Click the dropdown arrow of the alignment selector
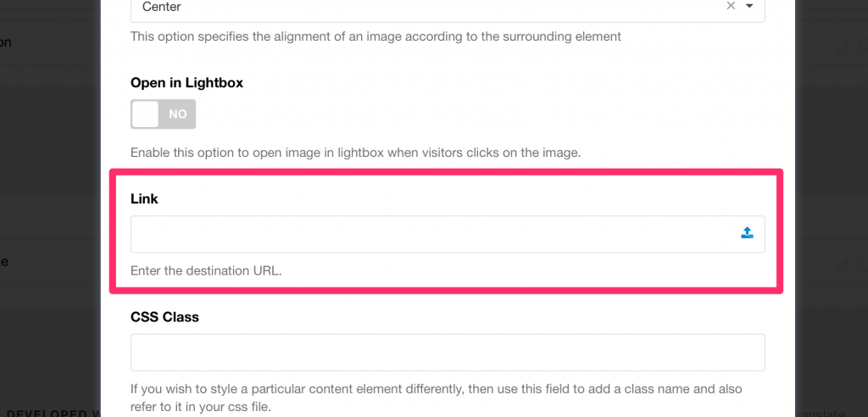The image size is (868, 417). point(749,6)
